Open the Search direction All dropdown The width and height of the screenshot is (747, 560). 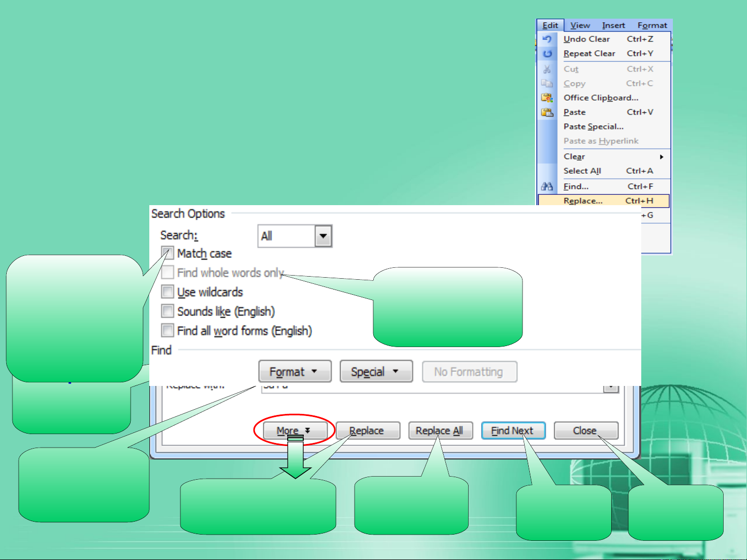click(x=323, y=236)
